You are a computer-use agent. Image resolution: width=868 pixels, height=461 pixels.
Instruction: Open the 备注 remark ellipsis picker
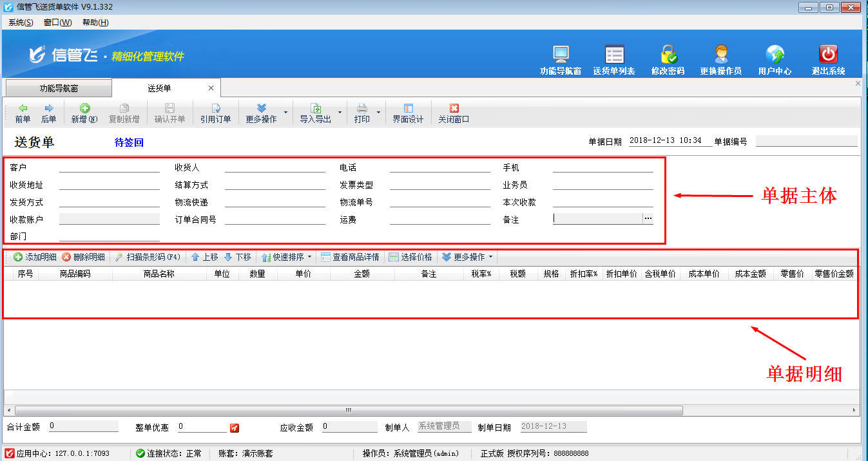(x=649, y=219)
